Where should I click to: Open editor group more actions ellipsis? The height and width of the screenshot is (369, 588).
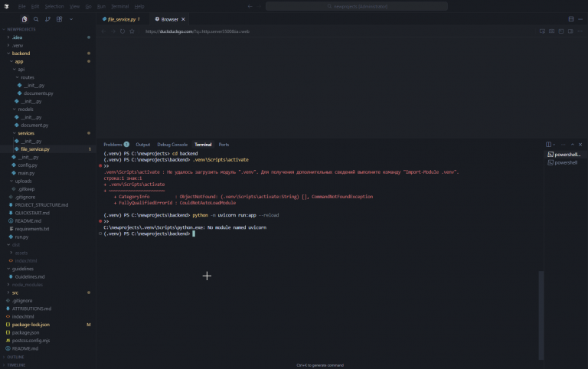[x=580, y=19]
